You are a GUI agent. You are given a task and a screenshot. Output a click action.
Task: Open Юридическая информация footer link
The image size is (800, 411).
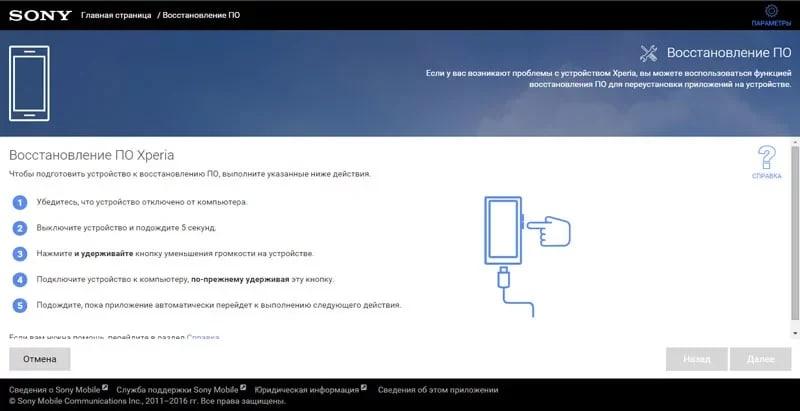pyautogui.click(x=307, y=390)
